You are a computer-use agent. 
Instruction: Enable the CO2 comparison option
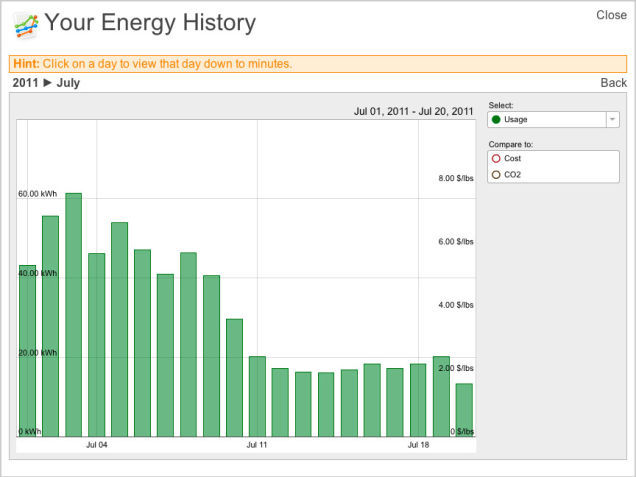pyautogui.click(x=496, y=175)
